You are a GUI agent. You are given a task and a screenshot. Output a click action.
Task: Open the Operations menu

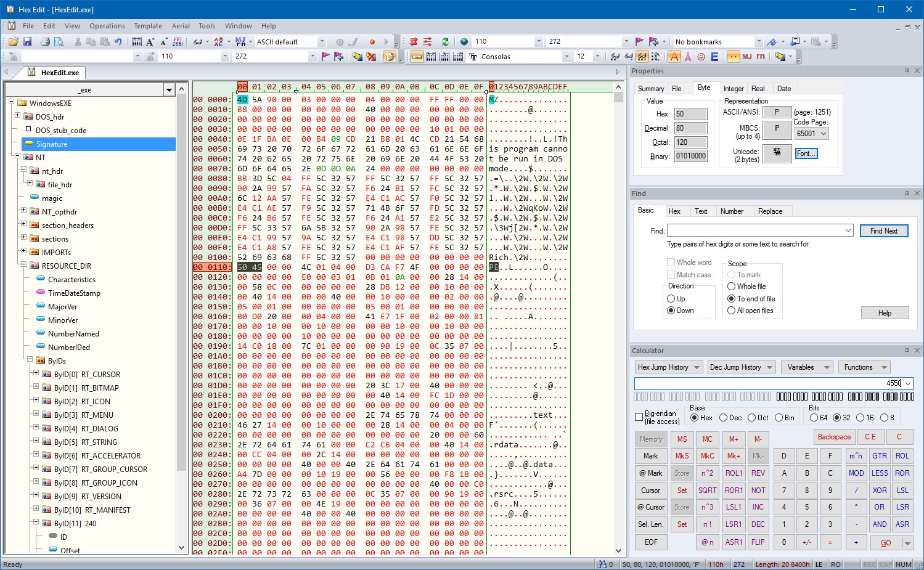[x=107, y=26]
